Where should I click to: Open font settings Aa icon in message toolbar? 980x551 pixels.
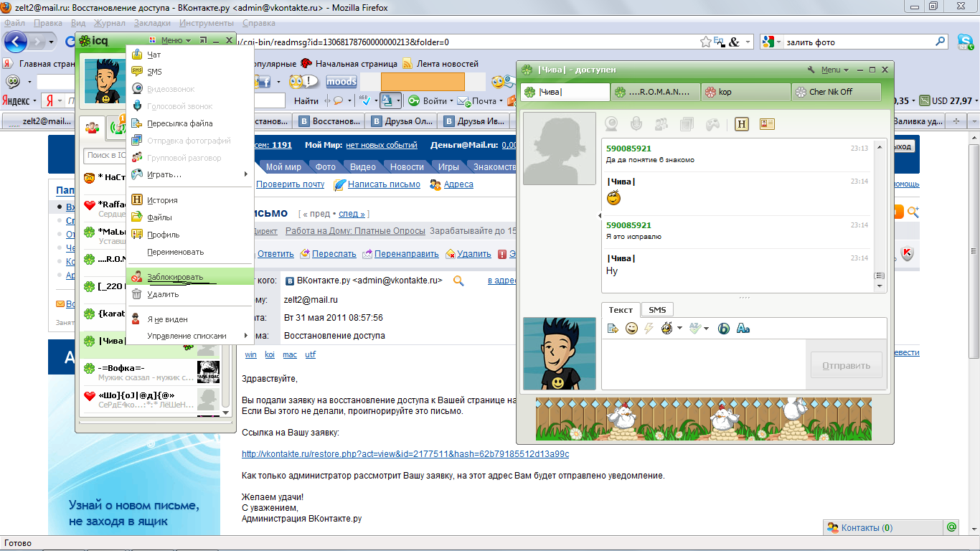point(743,329)
